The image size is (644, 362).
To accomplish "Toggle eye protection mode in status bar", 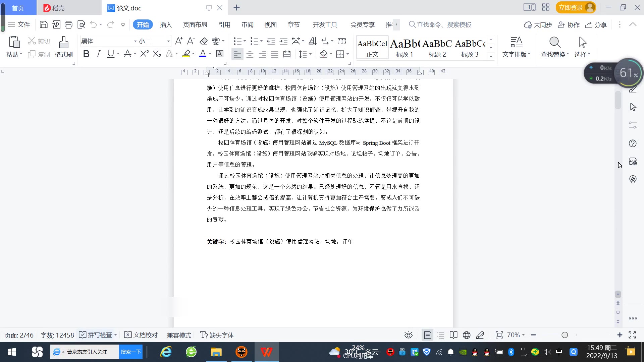I will [408, 335].
